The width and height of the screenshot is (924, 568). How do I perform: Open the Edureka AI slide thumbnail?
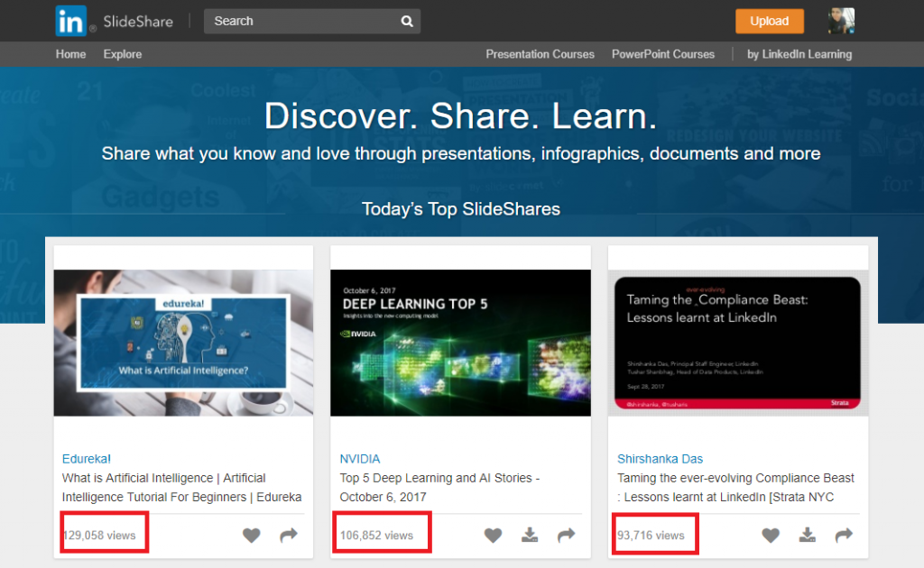pos(183,343)
